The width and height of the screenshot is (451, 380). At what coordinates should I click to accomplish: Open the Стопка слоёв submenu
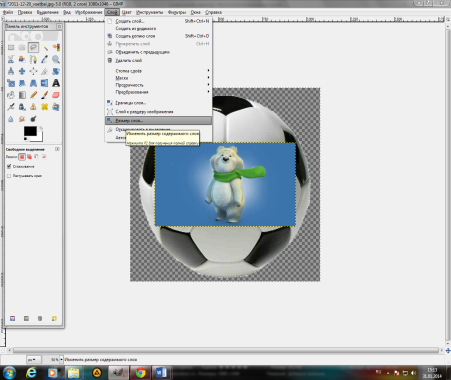158,71
